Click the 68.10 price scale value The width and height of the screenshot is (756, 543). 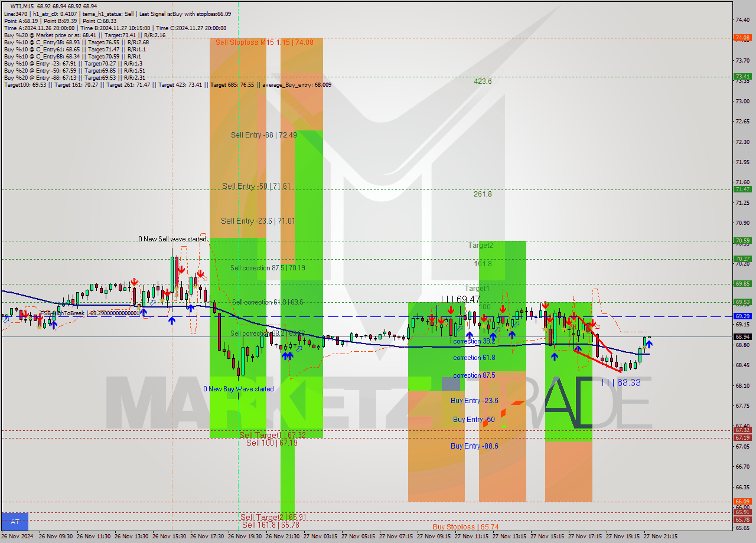(x=742, y=385)
